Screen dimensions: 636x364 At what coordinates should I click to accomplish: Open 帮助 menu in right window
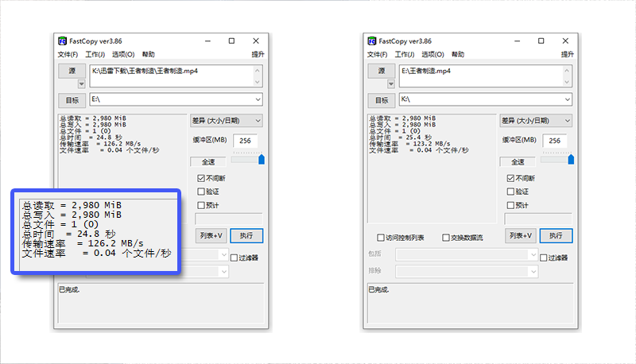click(x=458, y=54)
